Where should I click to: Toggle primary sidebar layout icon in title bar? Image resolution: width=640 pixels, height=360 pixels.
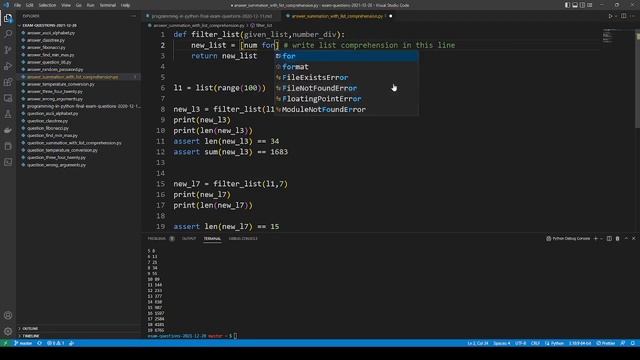(567, 5)
